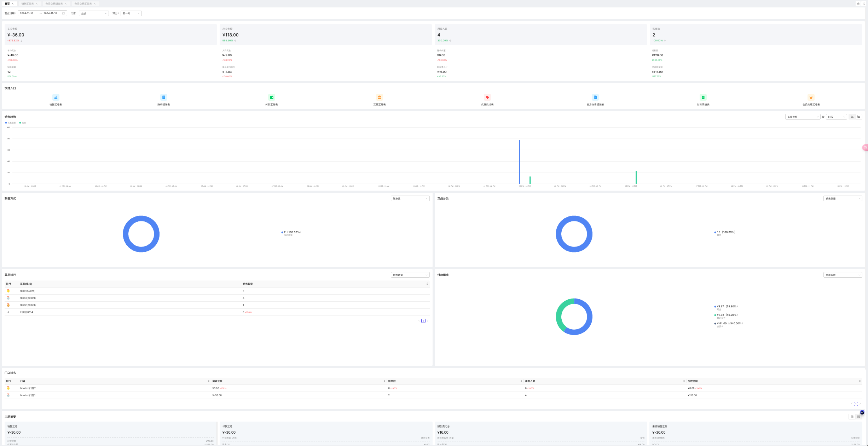Sort store ranking by 实收金额 column
868x446 pixels.
pyautogui.click(x=384, y=381)
